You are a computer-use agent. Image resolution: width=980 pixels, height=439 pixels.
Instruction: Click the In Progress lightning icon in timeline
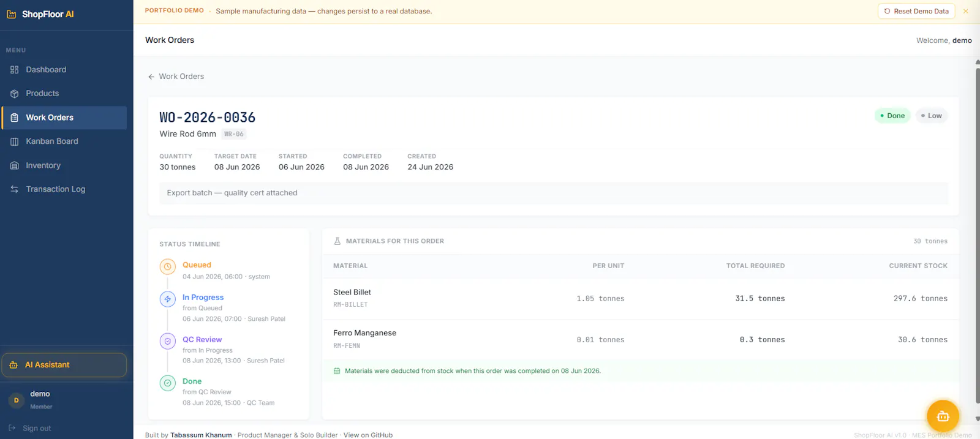point(167,299)
